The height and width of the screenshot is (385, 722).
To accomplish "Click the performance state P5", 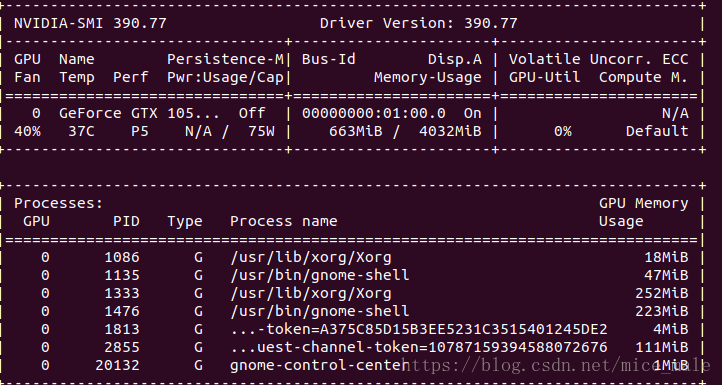I will tap(140, 131).
